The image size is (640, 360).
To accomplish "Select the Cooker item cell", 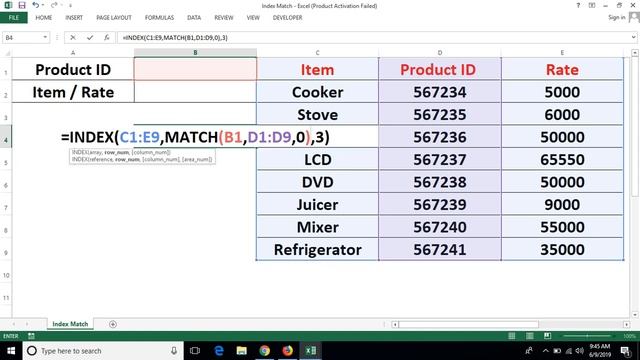I will coord(318,92).
